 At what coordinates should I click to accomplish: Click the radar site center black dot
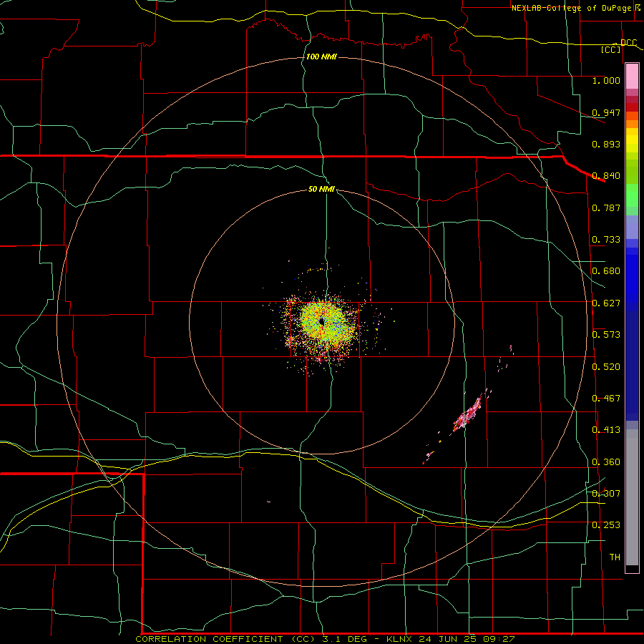pyautogui.click(x=322, y=321)
